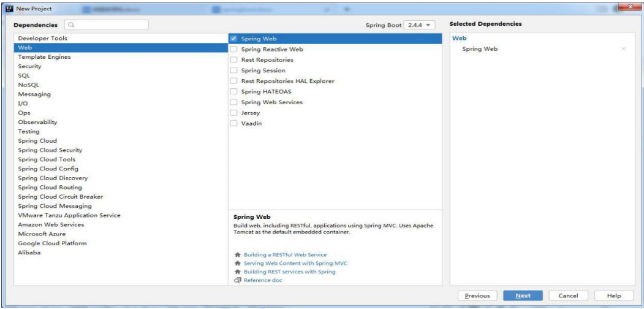644x309 pixels.
Task: Open the Spring Boot version dropdown
Action: 419,26
